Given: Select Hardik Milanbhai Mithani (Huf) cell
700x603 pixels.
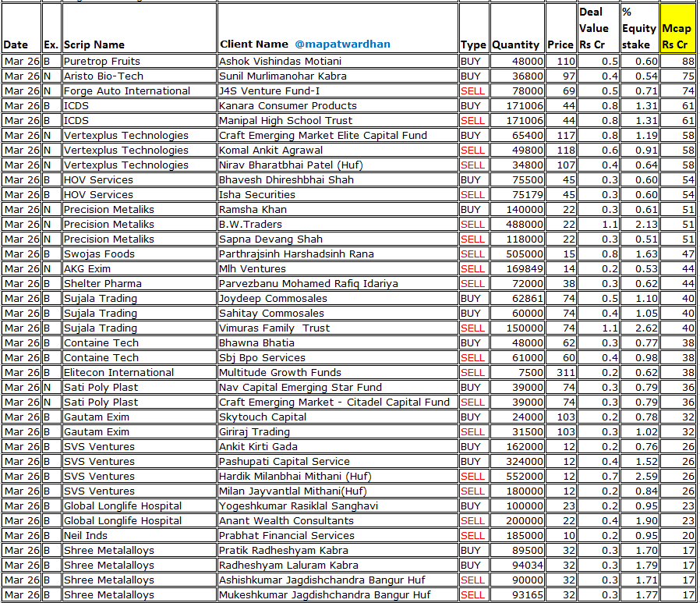Looking at the screenshot, I should pos(338,476).
